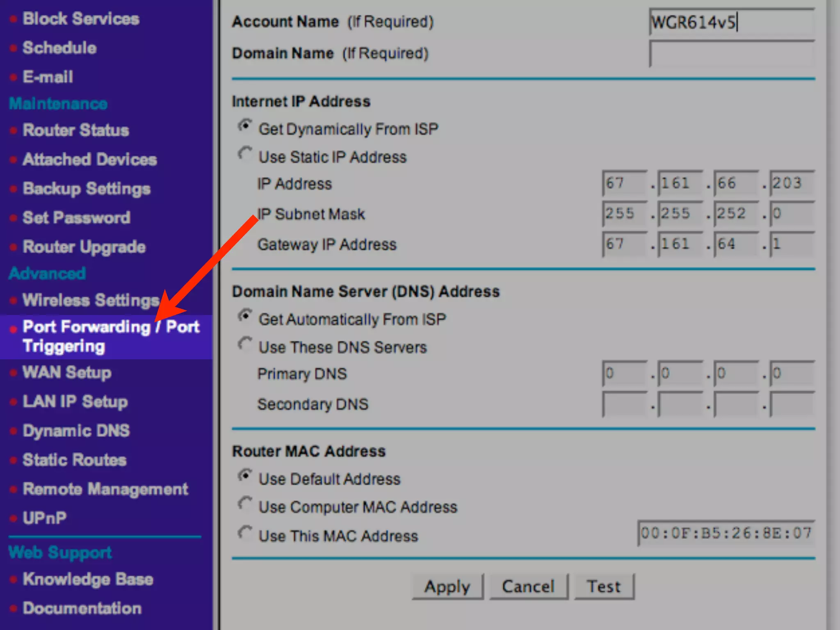Choose Use These DNS Servers radio
This screenshot has height=630, width=840.
tap(245, 344)
